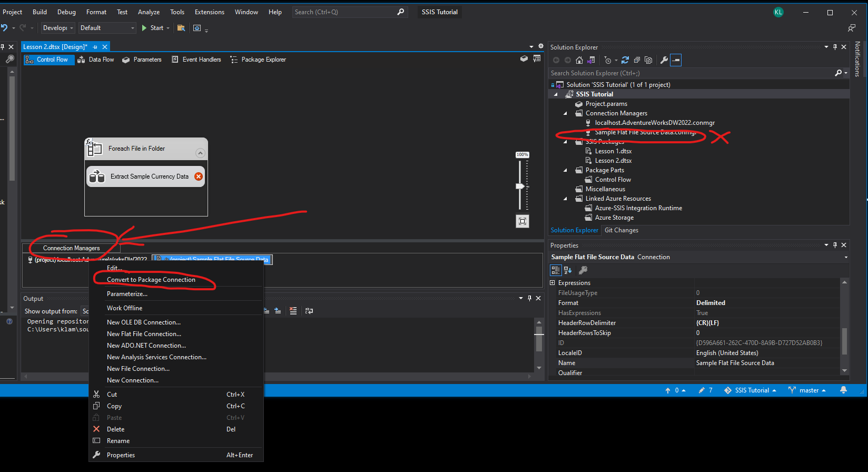The width and height of the screenshot is (868, 472).
Task: Click the folder search toolbar icon
Action: (x=181, y=28)
